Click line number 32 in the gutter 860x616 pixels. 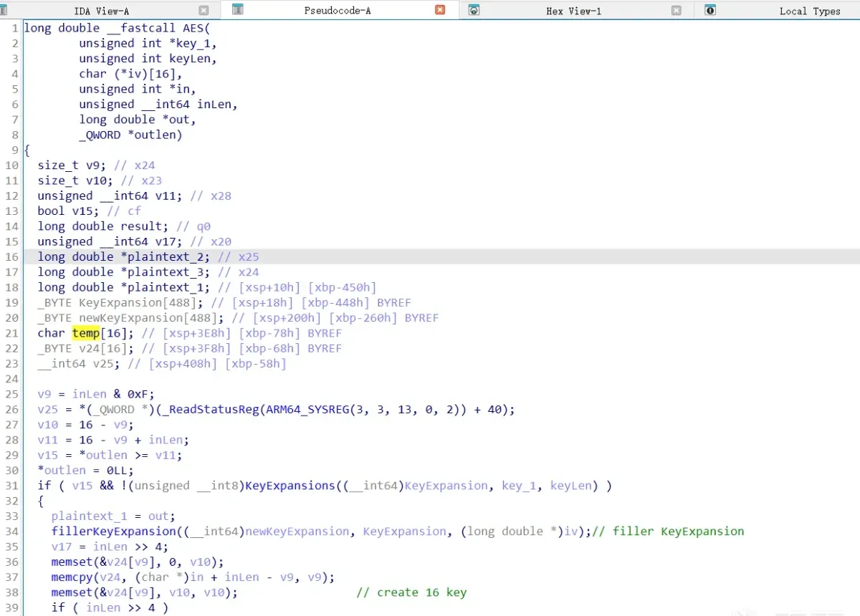click(x=11, y=501)
